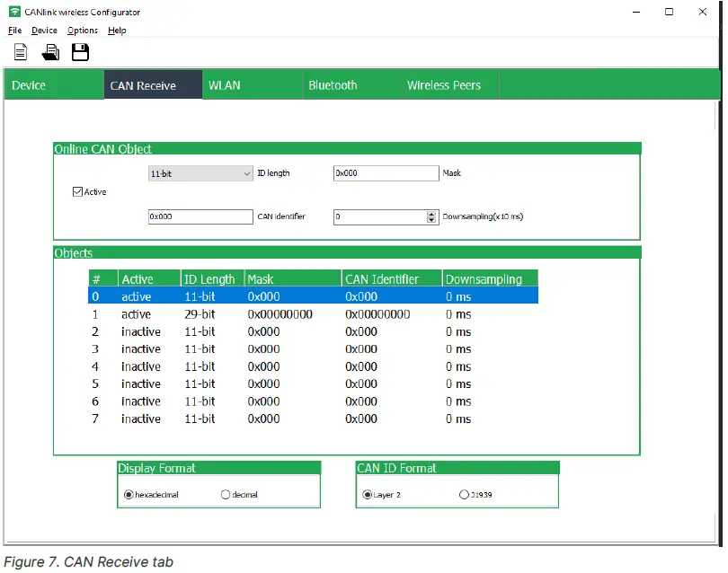Select the decimal display format
The image size is (728, 573).
(x=226, y=494)
